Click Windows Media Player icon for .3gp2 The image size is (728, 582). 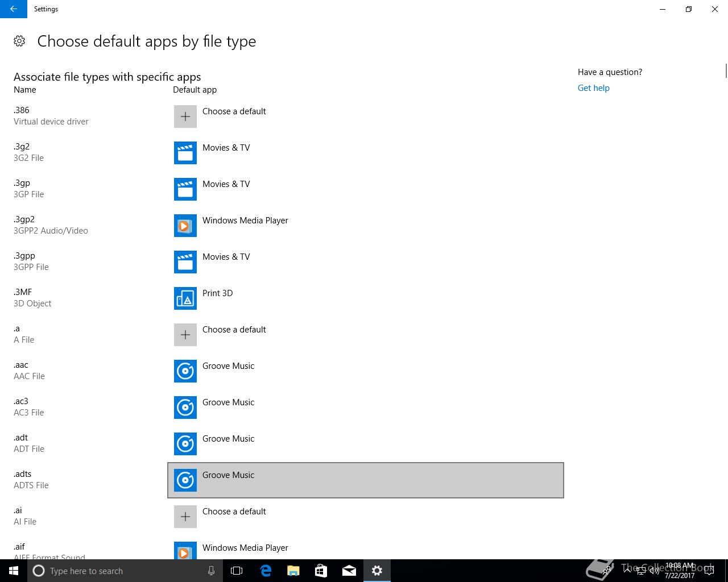tap(185, 226)
